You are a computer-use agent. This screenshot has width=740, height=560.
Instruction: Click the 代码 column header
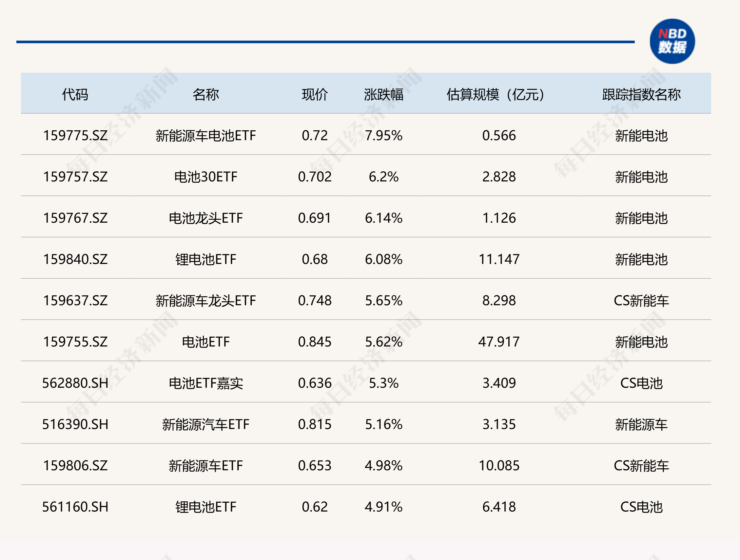click(x=75, y=95)
